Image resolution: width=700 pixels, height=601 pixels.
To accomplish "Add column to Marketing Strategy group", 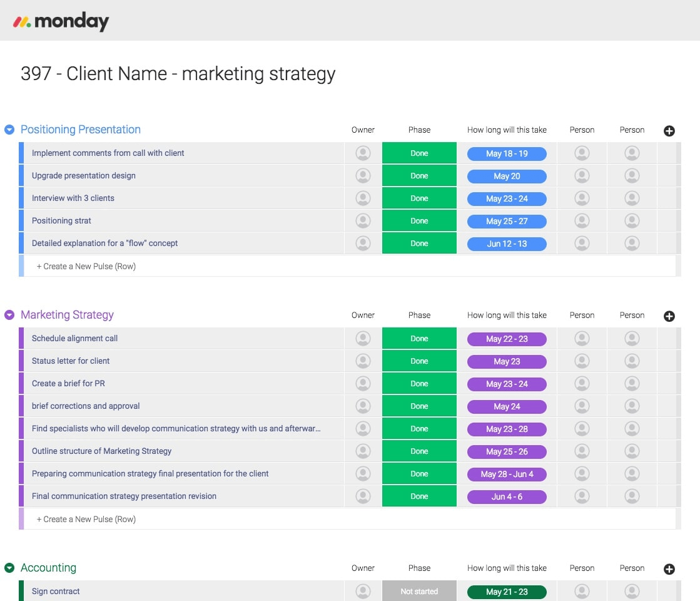I will click(x=669, y=316).
